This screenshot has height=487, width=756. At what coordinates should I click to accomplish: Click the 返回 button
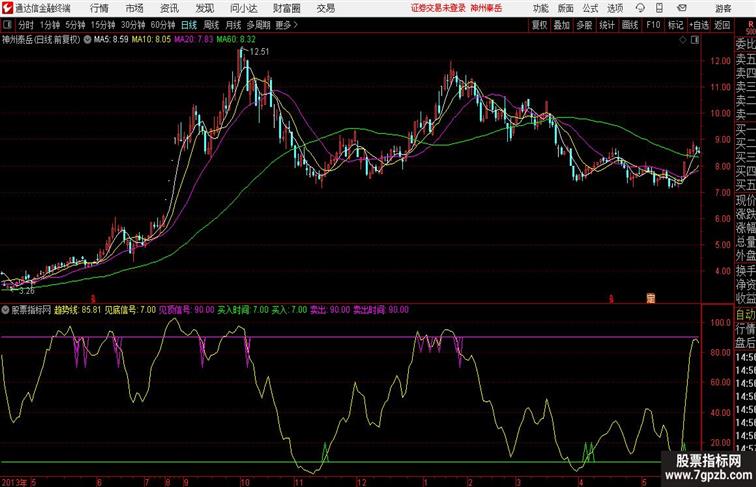(x=722, y=25)
